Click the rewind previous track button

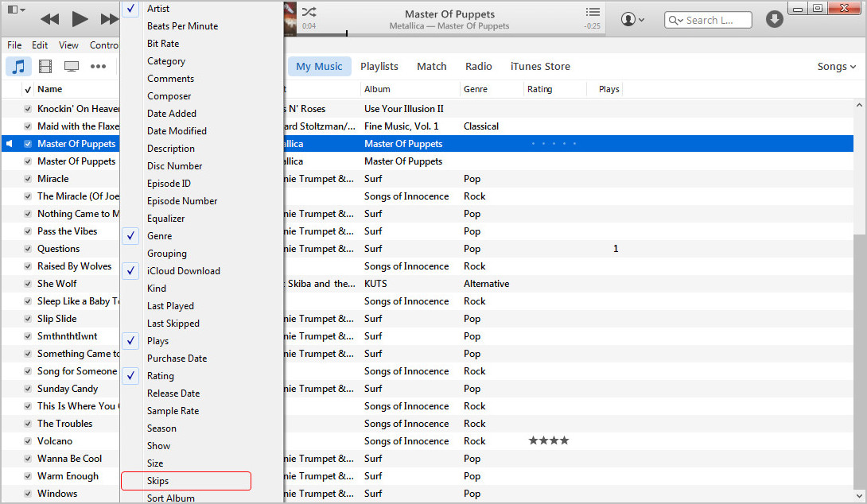(50, 19)
